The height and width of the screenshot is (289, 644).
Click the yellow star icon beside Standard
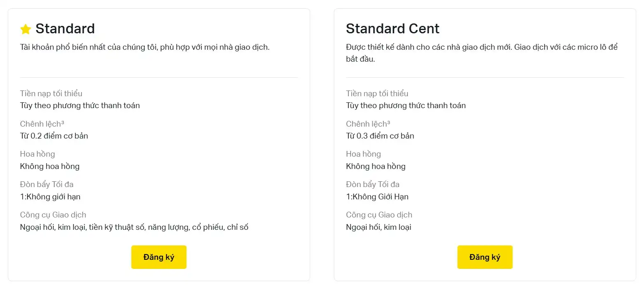click(26, 29)
